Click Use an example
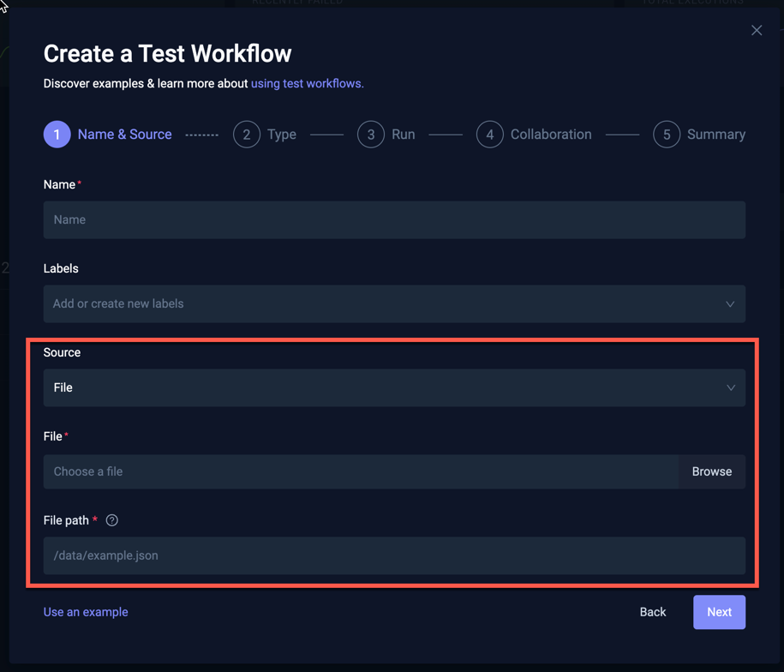784x672 pixels. coord(85,612)
